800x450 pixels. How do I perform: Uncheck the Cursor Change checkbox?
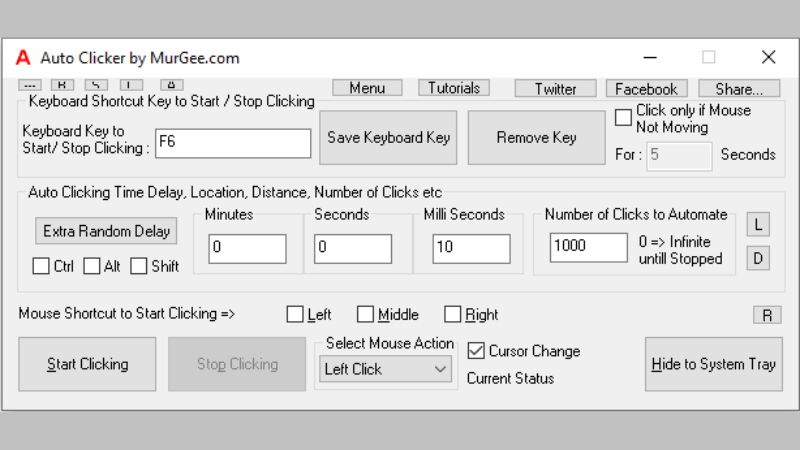(476, 351)
